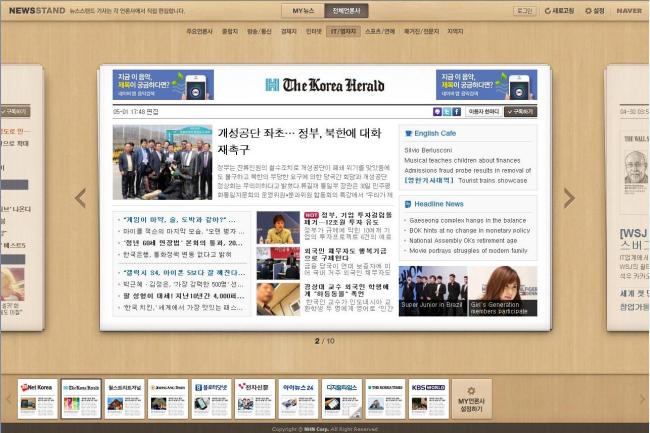Open National Assembly OKs retirement age link
Viewport: 650px width, 433px height.
tap(462, 240)
